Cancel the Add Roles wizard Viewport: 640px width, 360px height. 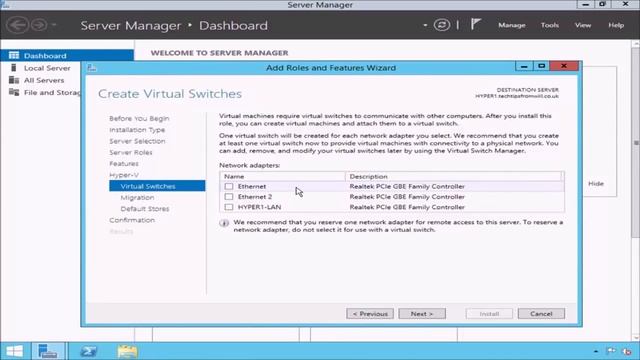tap(541, 313)
